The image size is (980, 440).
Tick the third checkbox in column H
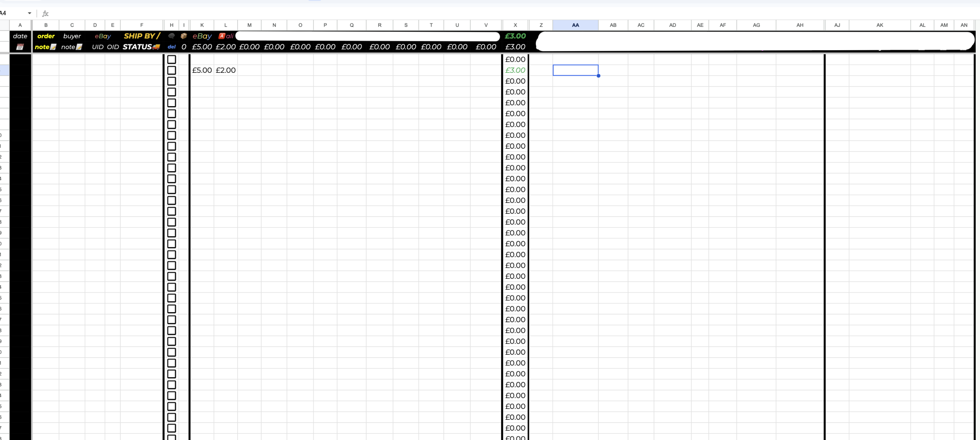coord(171,81)
